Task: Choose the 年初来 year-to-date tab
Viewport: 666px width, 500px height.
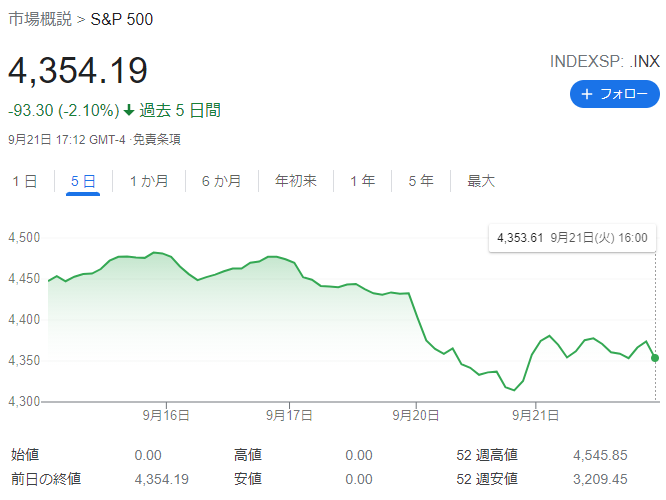Action: (296, 181)
